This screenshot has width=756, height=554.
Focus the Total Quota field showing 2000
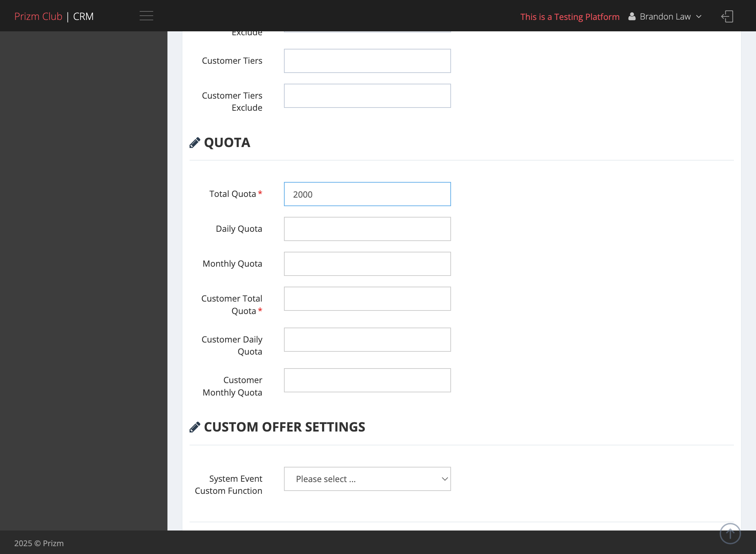367,194
